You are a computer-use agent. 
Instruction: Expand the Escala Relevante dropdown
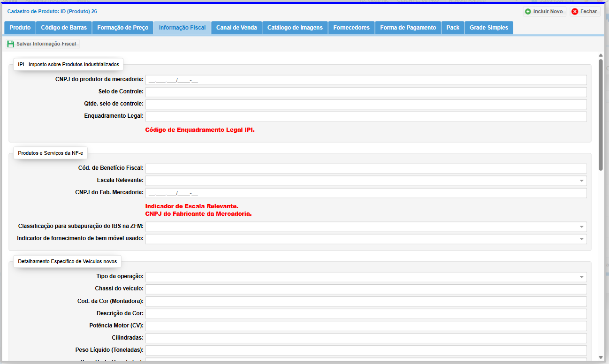(581, 181)
